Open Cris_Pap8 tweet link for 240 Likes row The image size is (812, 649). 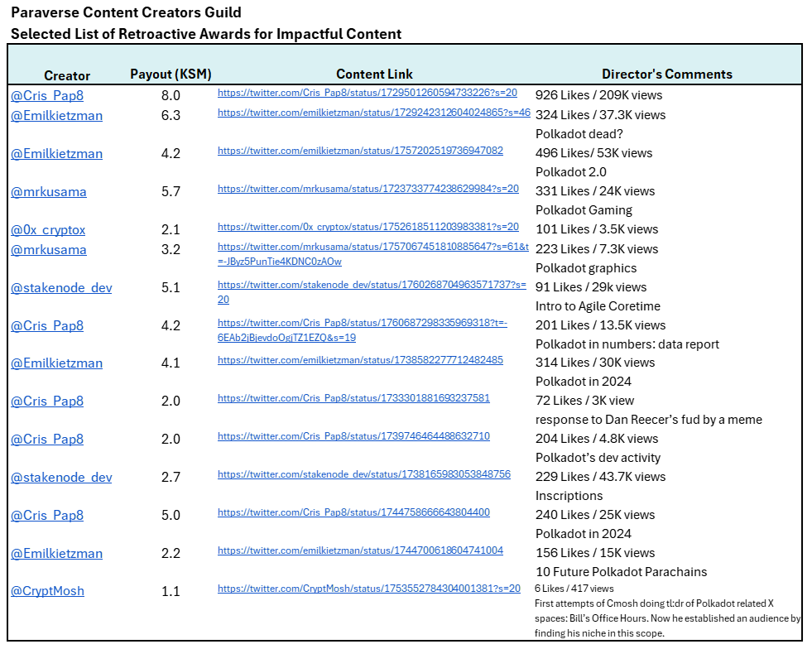[x=353, y=512]
